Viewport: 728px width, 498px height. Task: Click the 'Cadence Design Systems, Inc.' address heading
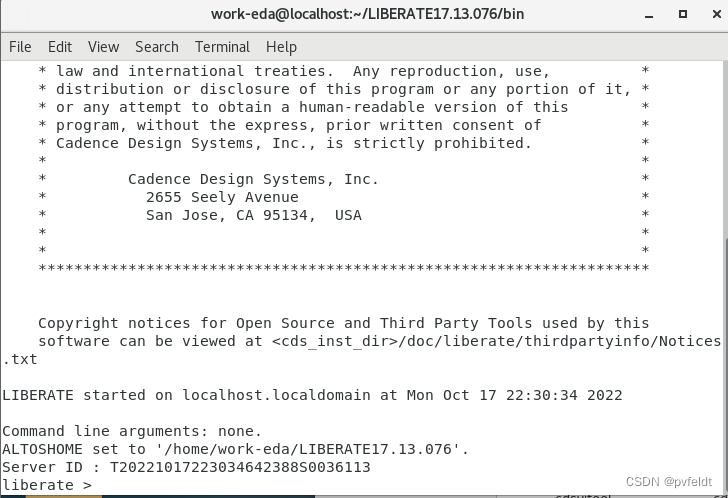(253, 179)
